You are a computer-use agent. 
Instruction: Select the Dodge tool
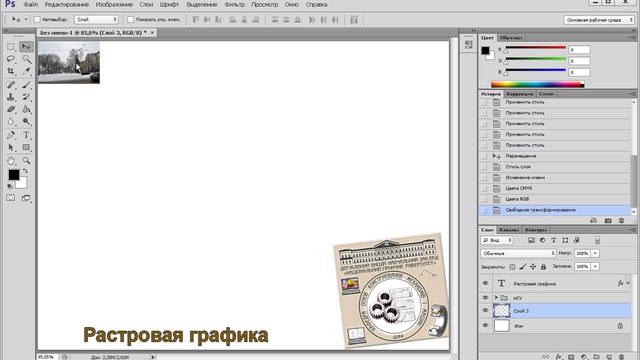(x=26, y=122)
